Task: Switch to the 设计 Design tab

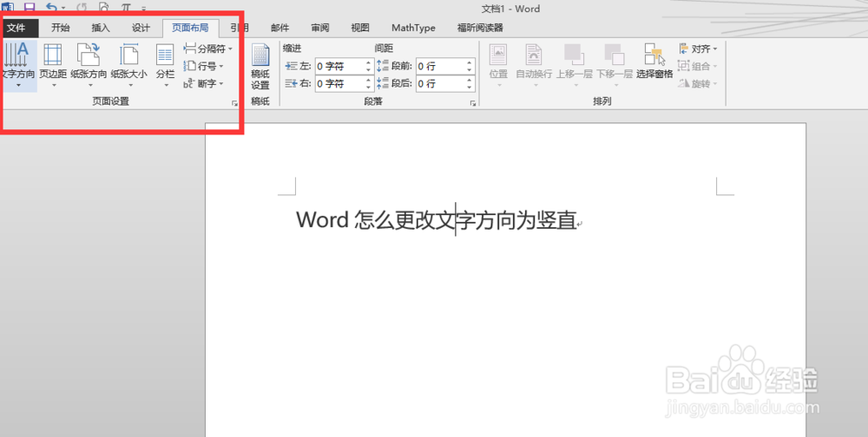Action: point(141,28)
